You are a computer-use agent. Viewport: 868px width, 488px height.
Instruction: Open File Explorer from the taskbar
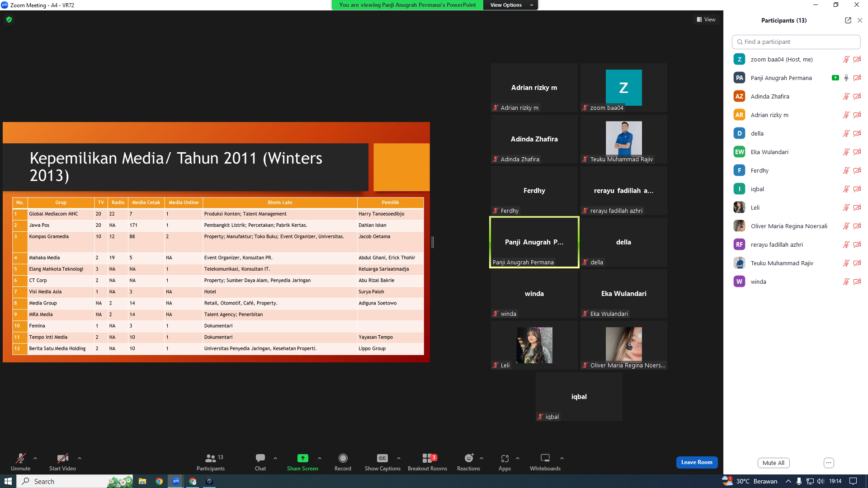142,481
